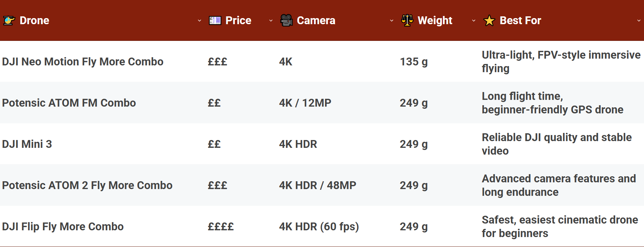Image resolution: width=644 pixels, height=247 pixels.
Task: Select Potensic ATOM FM Combo
Action: pos(69,103)
